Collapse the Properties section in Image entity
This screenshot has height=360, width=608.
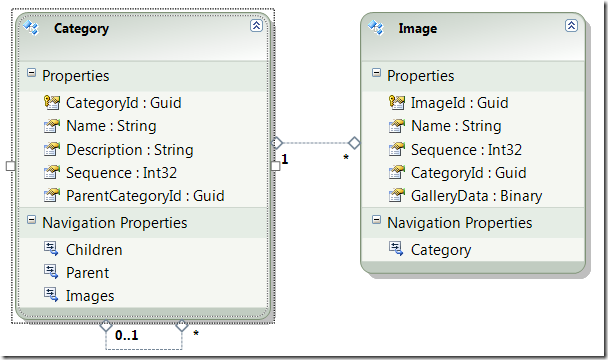click(376, 73)
